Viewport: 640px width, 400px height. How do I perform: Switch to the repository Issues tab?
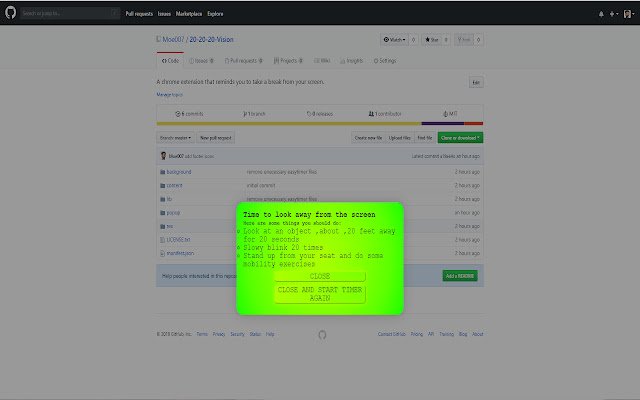click(201, 61)
